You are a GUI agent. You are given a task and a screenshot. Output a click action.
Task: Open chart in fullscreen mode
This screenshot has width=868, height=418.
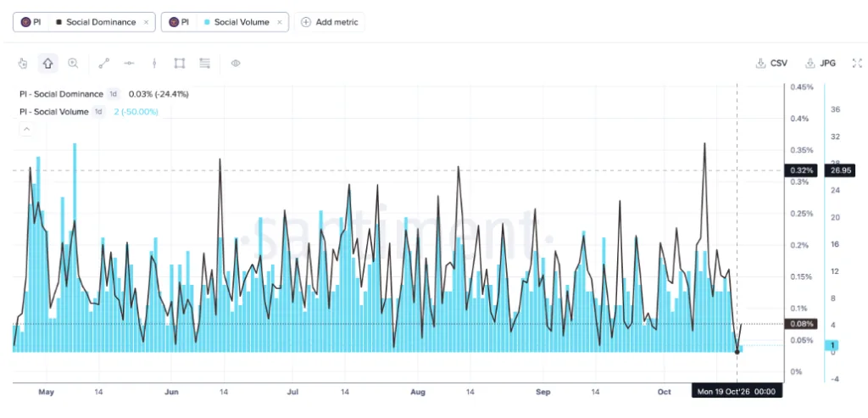click(858, 63)
